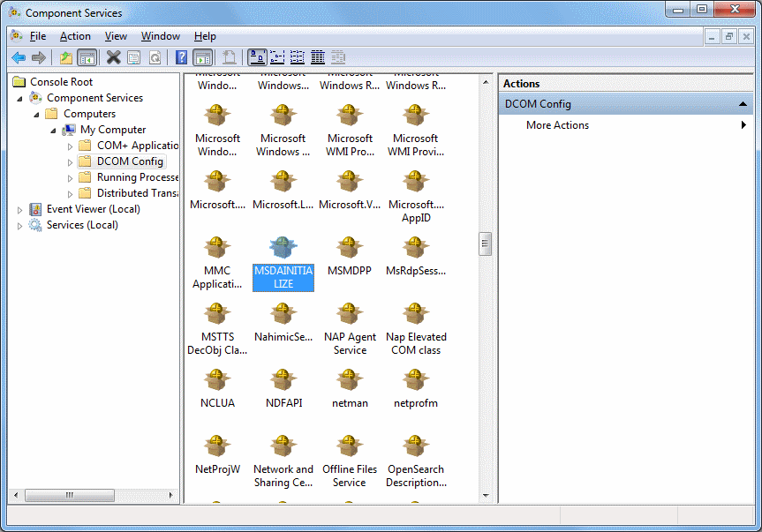Switch to Large Icons view

tap(257, 57)
